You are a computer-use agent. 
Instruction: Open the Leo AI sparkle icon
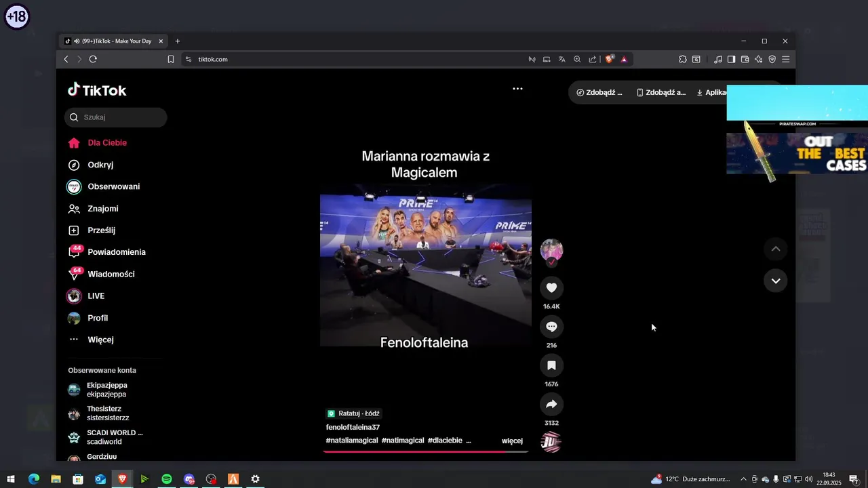tap(758, 59)
